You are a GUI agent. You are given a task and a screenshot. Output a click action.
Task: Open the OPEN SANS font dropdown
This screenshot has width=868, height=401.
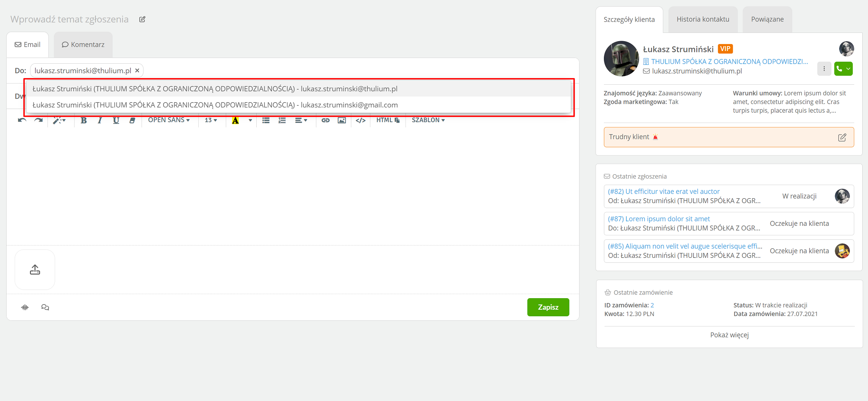click(x=169, y=120)
